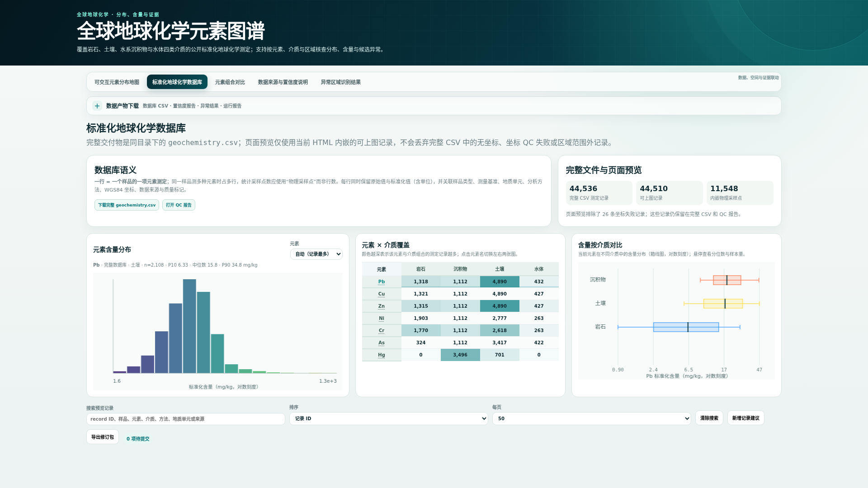The height and width of the screenshot is (488, 868).
Task: Expand the 数据产物下载 plus icon
Action: (97, 106)
